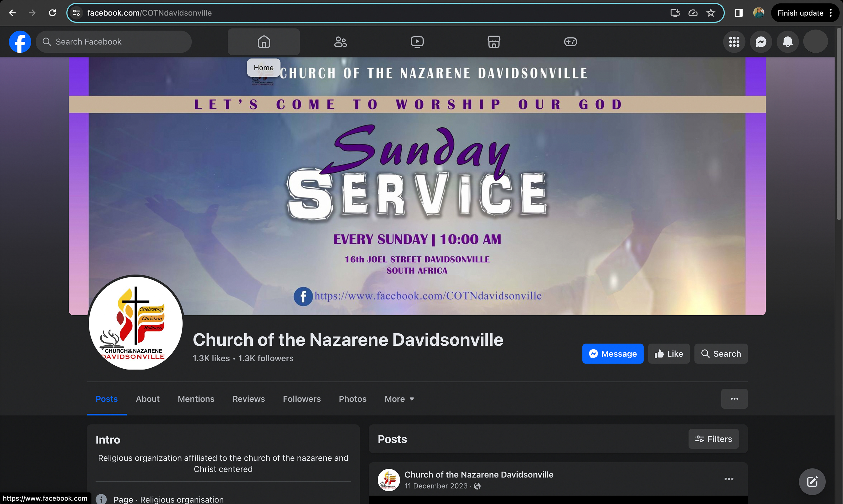Bookmark this page with the star icon
Viewport: 843px width, 504px height.
[711, 13]
